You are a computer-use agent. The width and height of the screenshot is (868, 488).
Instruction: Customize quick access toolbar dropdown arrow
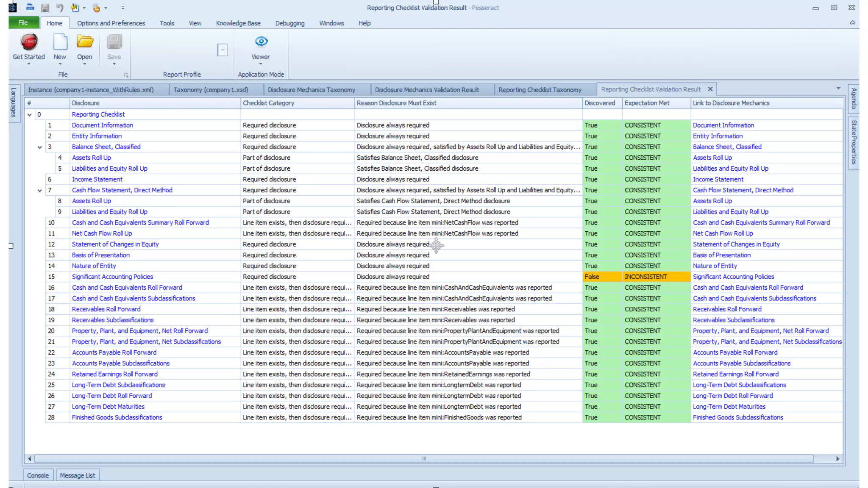click(123, 8)
